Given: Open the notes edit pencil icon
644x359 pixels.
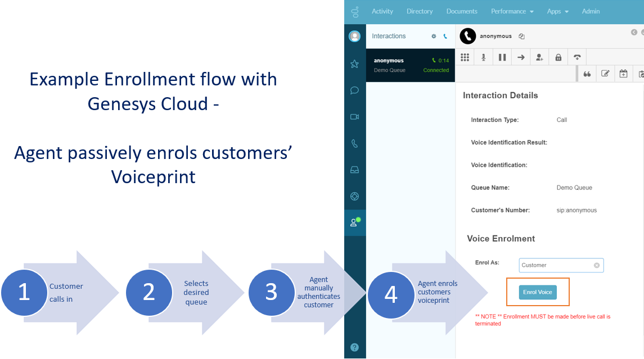Looking at the screenshot, I should click(605, 74).
